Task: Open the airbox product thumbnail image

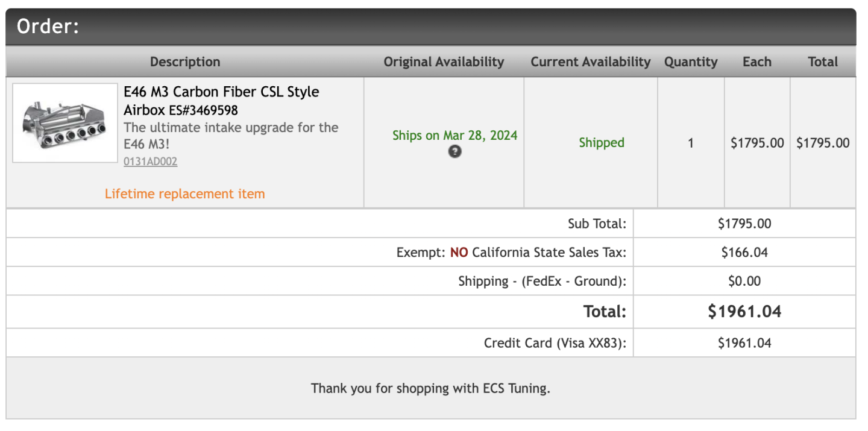Action: coord(65,123)
